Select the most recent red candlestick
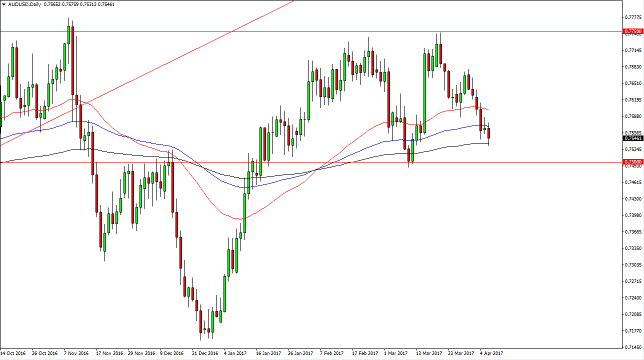Image resolution: width=644 pixels, height=360 pixels. tap(487, 132)
